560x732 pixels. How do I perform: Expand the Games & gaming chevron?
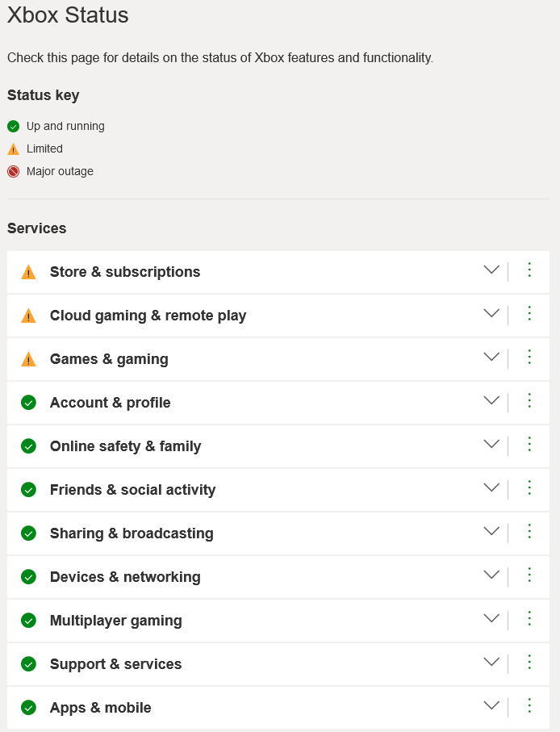coord(491,358)
